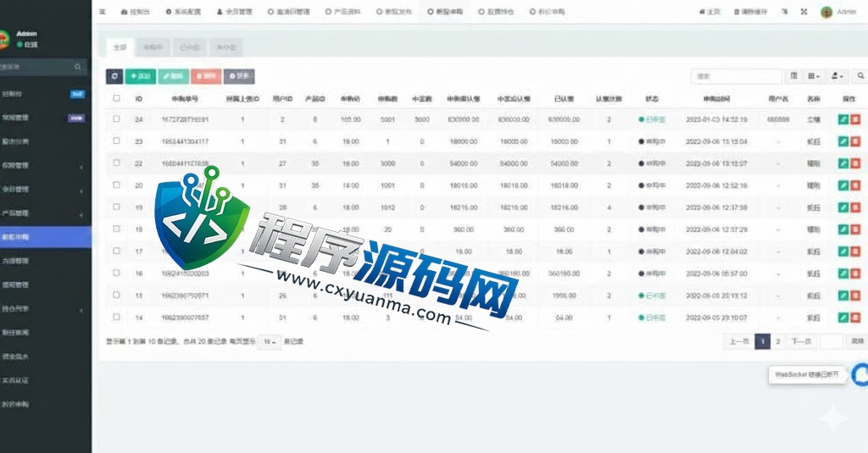This screenshot has width=868, height=453.
Task: Toggle table card view icon
Action: [x=793, y=75]
